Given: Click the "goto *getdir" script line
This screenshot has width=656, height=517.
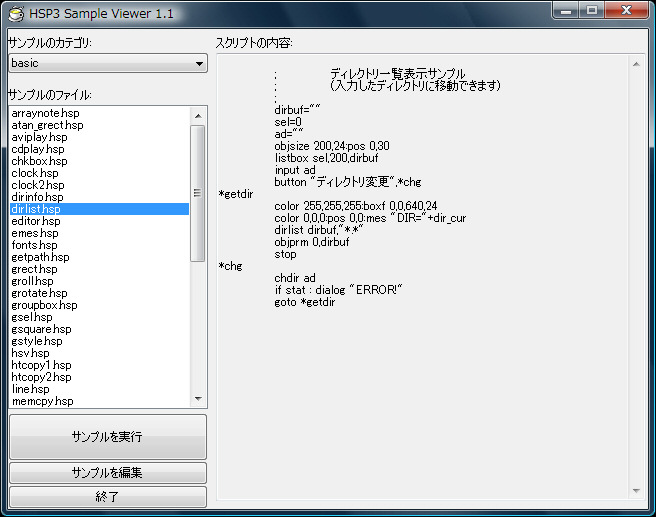Looking at the screenshot, I should pyautogui.click(x=305, y=302).
